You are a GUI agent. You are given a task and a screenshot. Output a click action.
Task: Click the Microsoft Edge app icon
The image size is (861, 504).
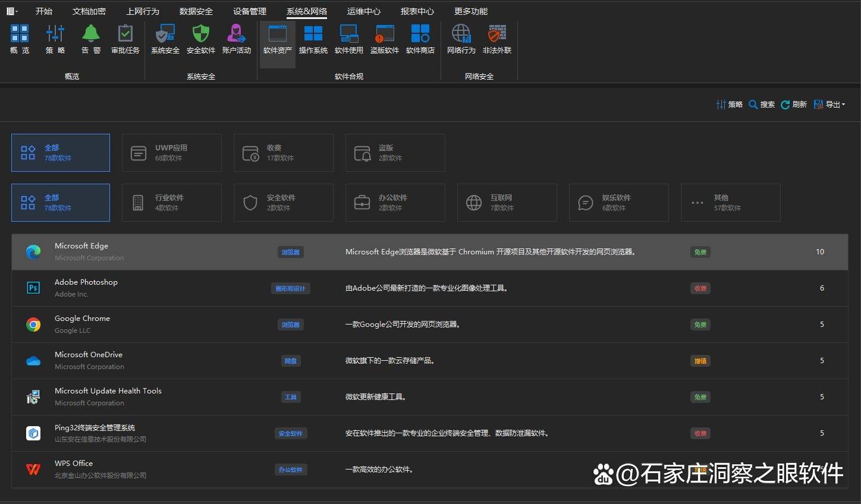(x=33, y=252)
